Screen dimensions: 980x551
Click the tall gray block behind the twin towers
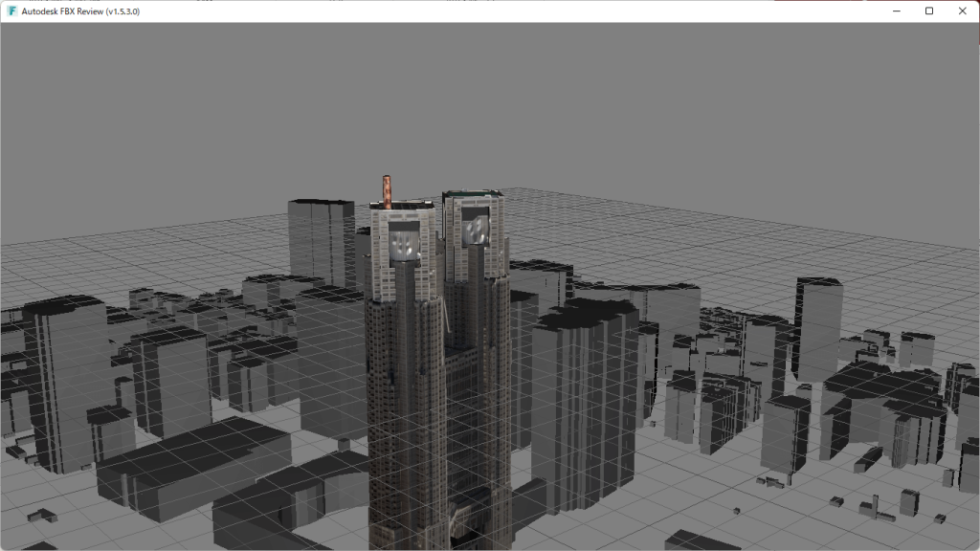(x=321, y=239)
